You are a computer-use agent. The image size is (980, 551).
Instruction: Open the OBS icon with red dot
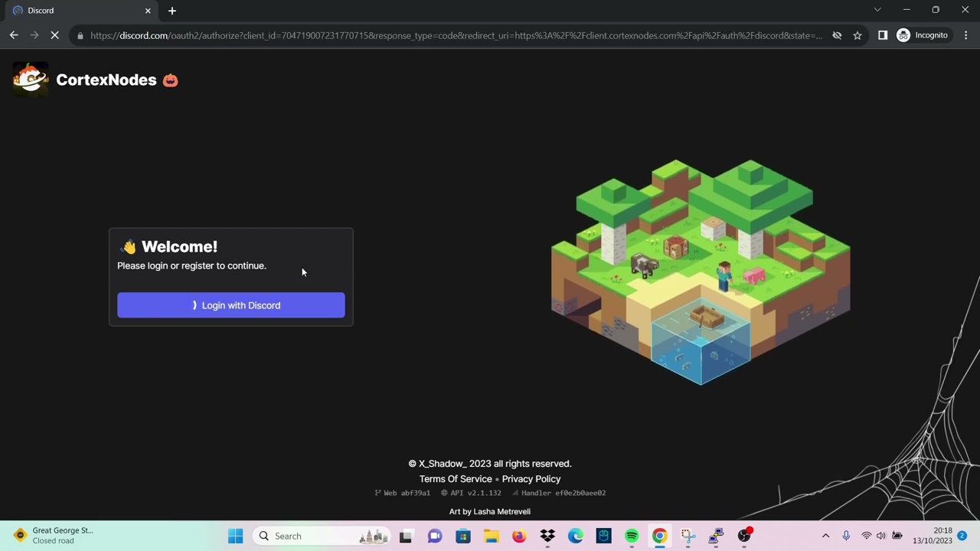[744, 535]
